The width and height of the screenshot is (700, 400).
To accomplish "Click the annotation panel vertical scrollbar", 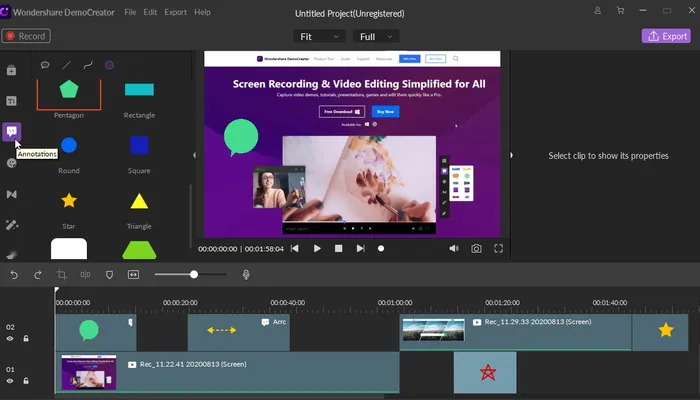I will click(191, 216).
